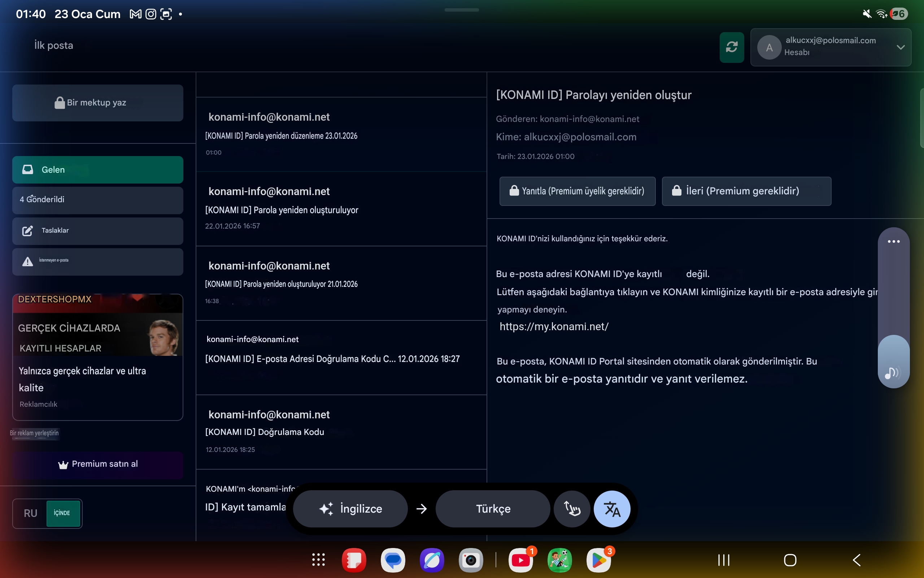Click the 'Premium satın al' button

tap(98, 465)
